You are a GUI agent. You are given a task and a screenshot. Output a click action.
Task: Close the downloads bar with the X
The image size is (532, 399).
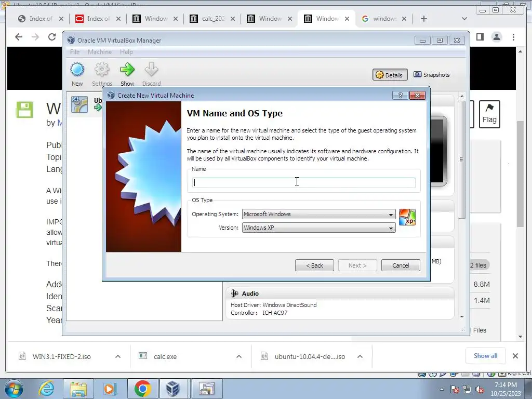[515, 356]
